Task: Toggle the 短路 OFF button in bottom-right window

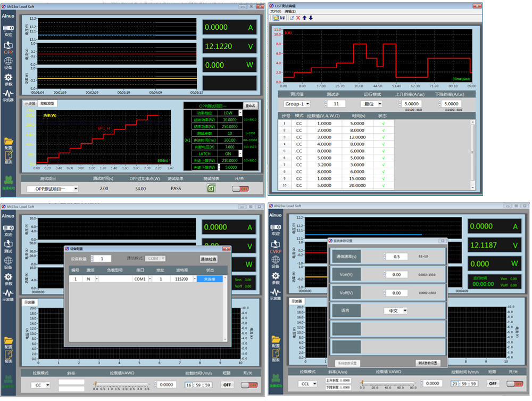Action: (x=493, y=383)
